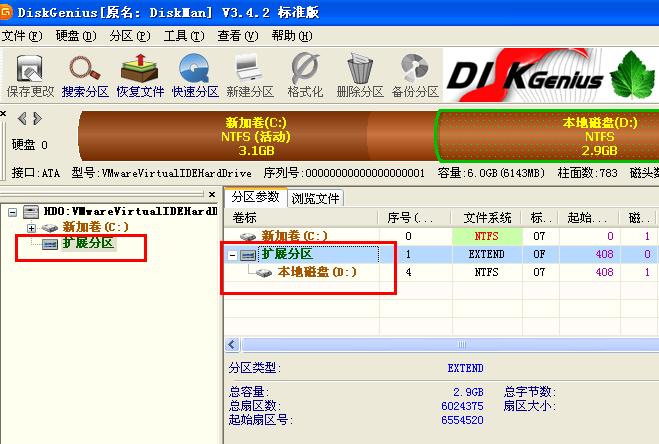The width and height of the screenshot is (659, 444).
Task: Click the Backup Partition (备份分区) icon
Action: (x=415, y=76)
